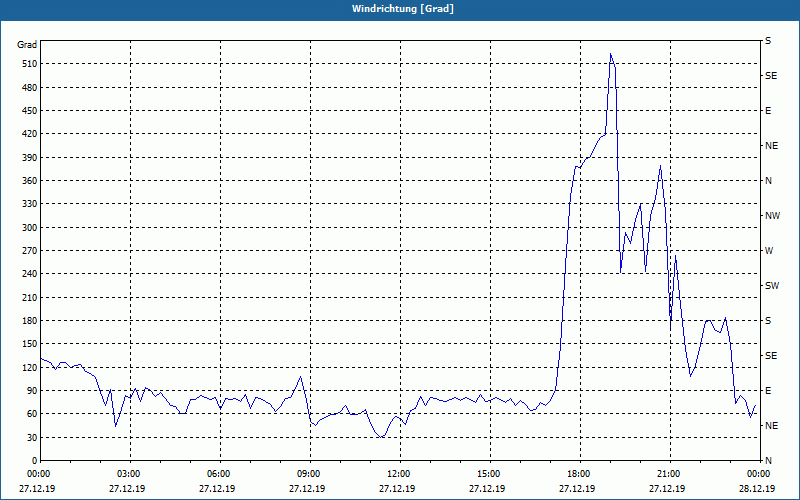
Task: Click the 240 value on the left axis
Action: click(x=28, y=273)
